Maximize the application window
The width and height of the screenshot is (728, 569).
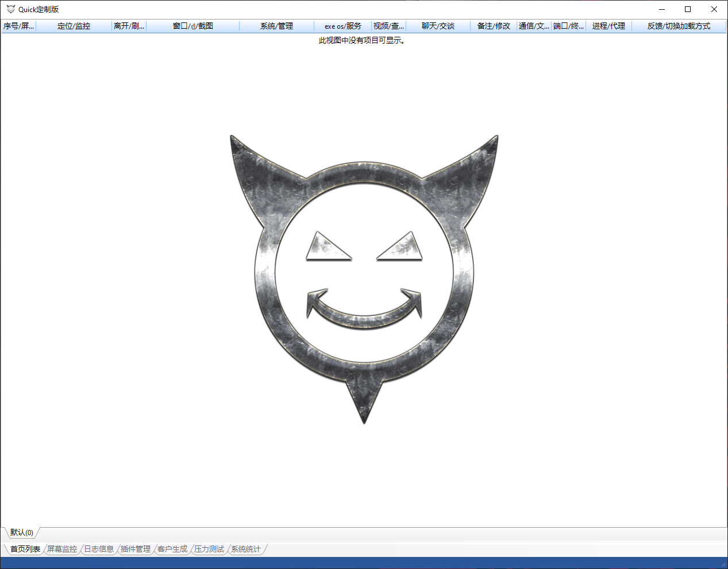688,9
